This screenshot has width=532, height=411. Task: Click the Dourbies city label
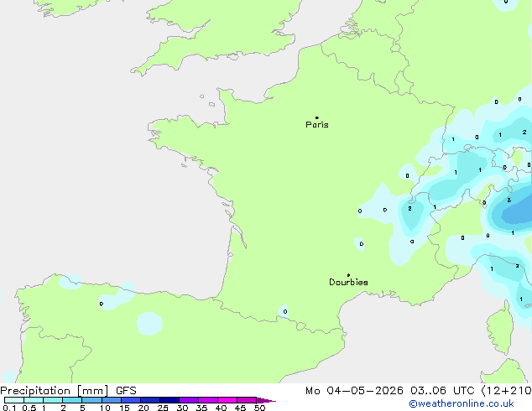[348, 282]
